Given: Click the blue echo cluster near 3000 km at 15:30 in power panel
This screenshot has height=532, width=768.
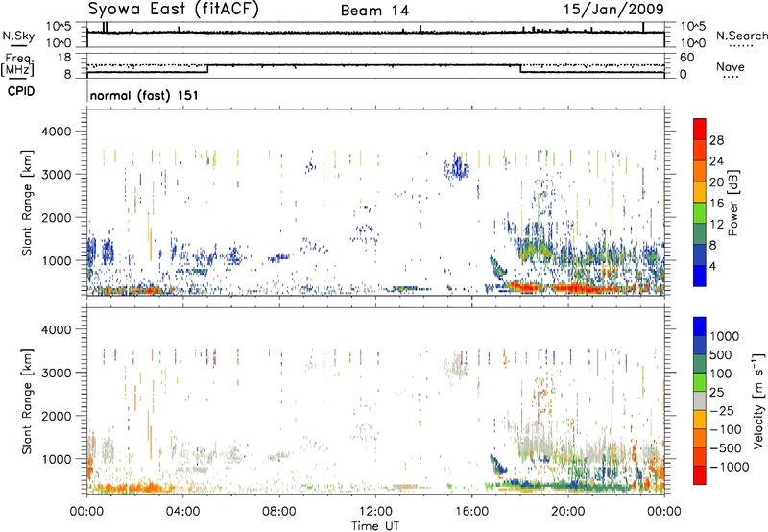Looking at the screenshot, I should (457, 167).
